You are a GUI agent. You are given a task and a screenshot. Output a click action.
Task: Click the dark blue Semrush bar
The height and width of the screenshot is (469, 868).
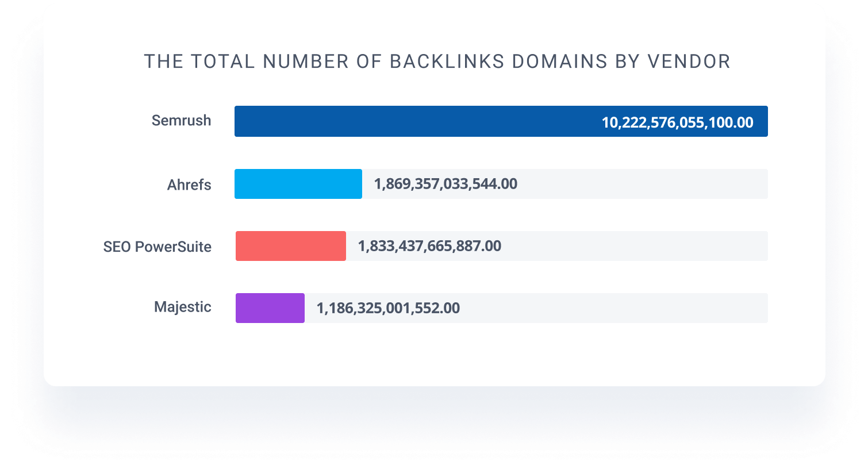click(x=414, y=121)
